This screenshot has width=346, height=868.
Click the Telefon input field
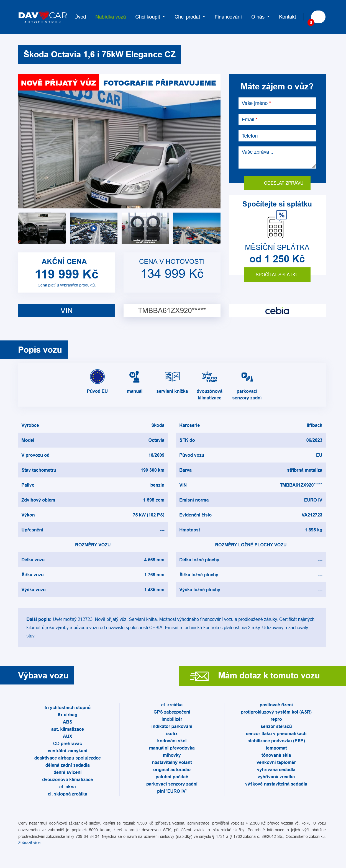pyautogui.click(x=277, y=136)
